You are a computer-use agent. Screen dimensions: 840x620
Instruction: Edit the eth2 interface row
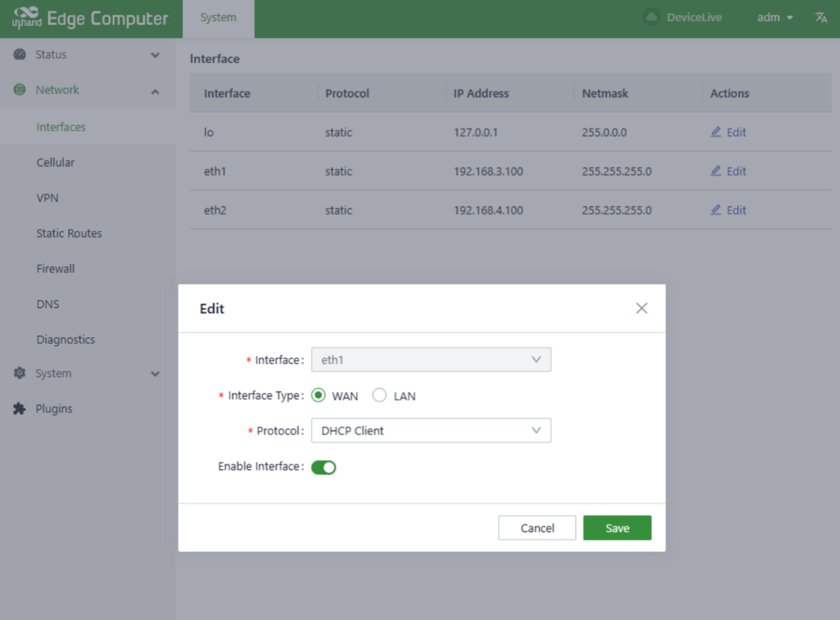tap(729, 210)
